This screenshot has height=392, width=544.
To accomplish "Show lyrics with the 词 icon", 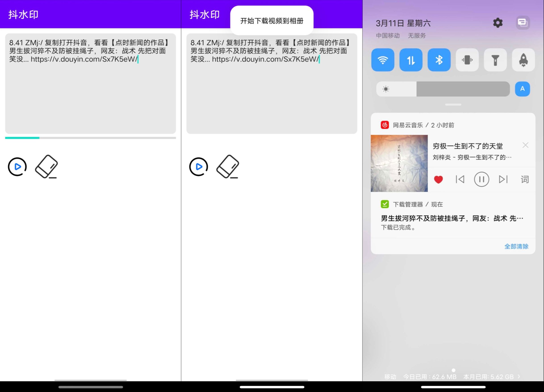I will 525,179.
